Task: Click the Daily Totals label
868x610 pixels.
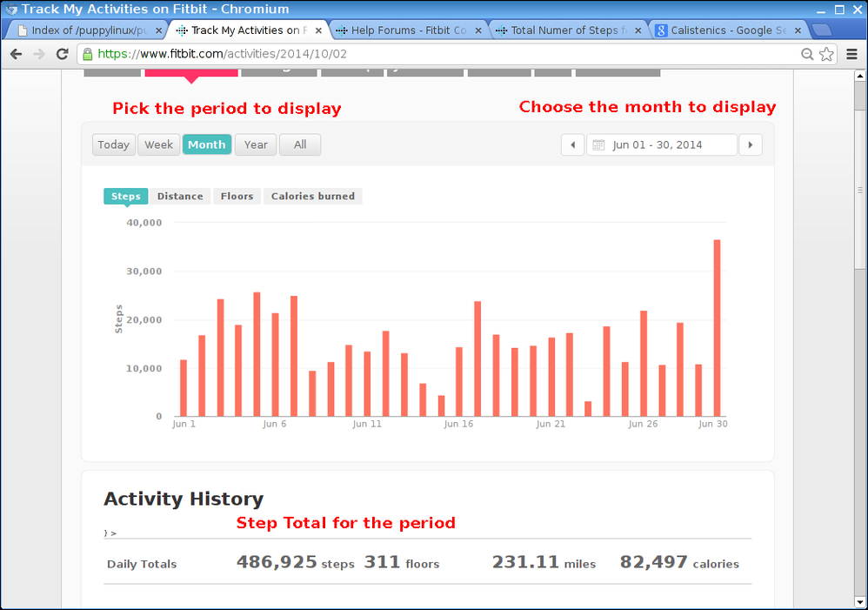Action: click(x=142, y=564)
